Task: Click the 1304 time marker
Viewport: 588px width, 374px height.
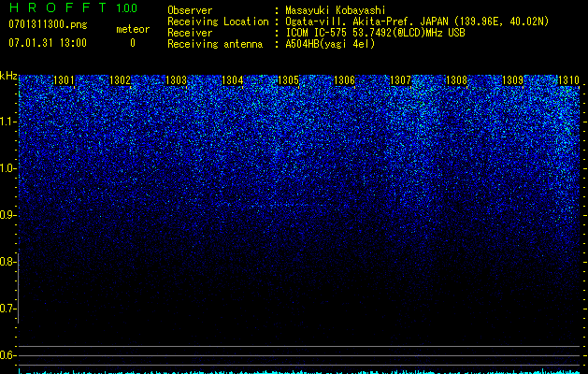Action: click(232, 79)
